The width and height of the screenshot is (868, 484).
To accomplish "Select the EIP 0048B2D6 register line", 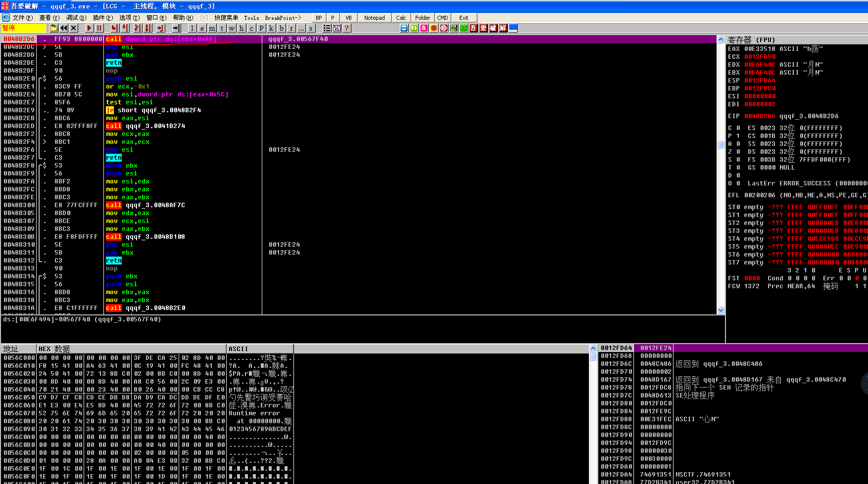I will click(783, 116).
